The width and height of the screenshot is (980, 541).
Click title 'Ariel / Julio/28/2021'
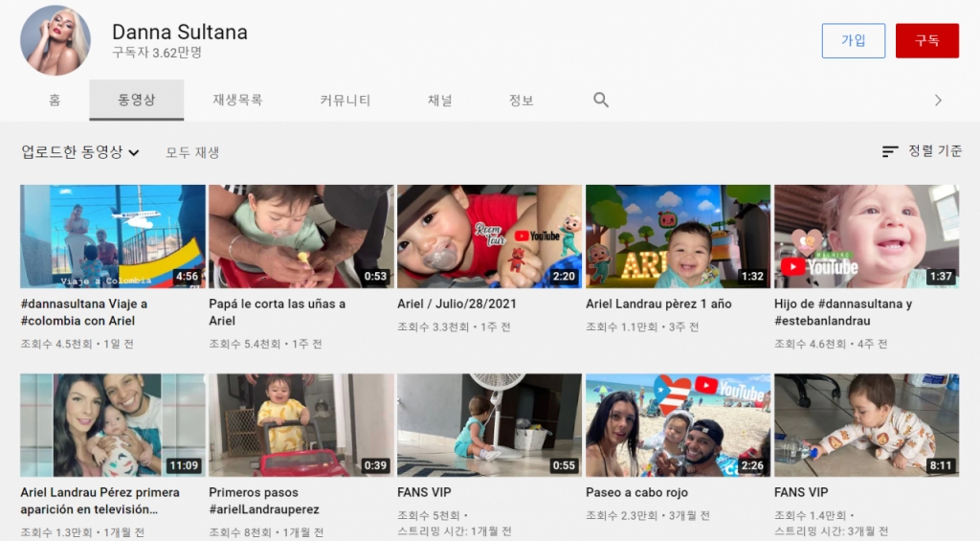(457, 304)
